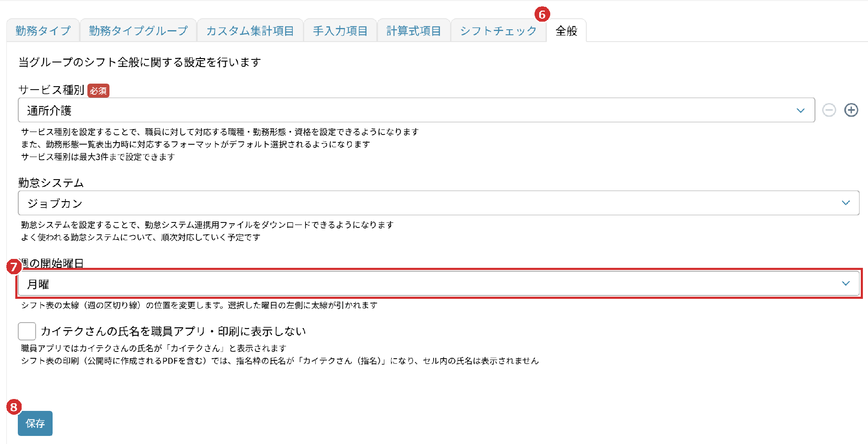This screenshot has height=444, width=868.
Task: Click help text starting サービス種別を設定することで
Action: pyautogui.click(x=220, y=132)
